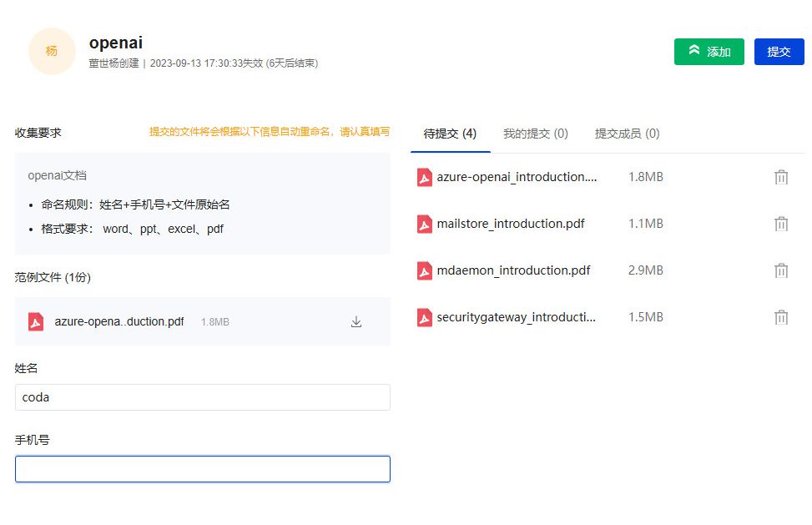Click PDF icon beside mailstore_introduction.pdf

click(x=425, y=224)
